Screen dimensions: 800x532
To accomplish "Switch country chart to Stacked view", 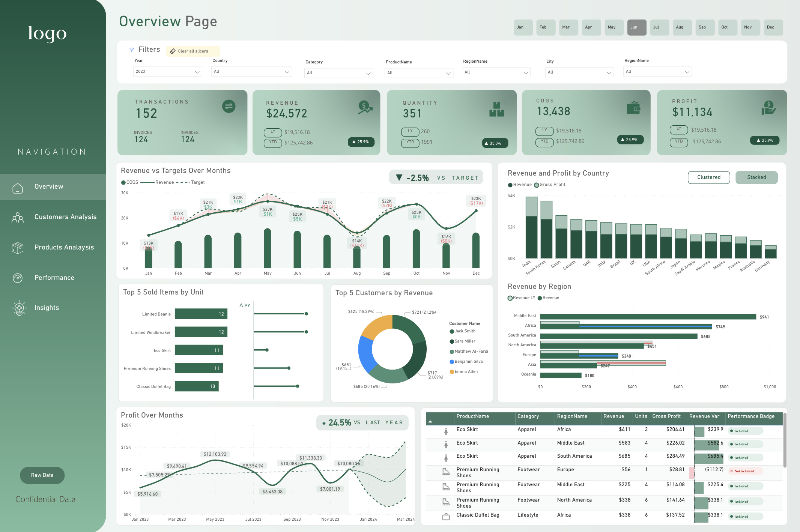I will click(756, 177).
